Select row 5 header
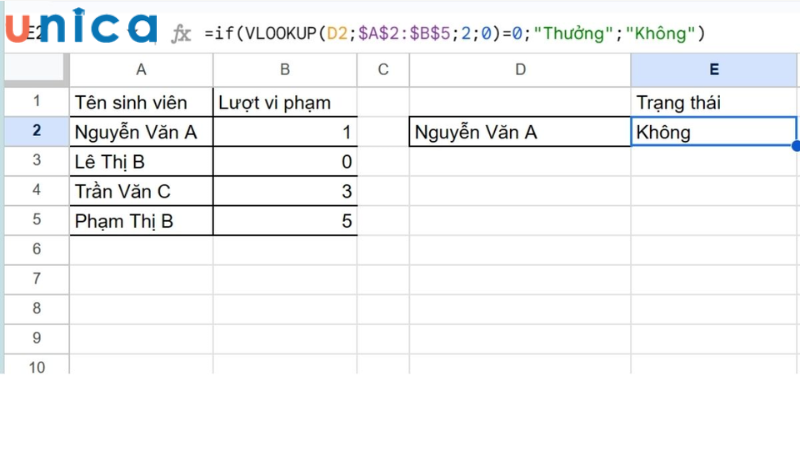The height and width of the screenshot is (450, 800). tap(37, 221)
